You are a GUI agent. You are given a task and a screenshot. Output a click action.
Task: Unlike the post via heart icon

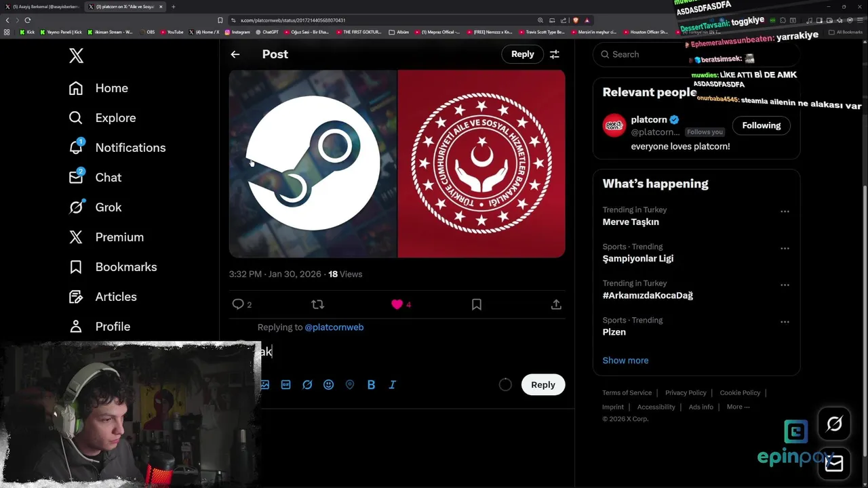pos(397,304)
